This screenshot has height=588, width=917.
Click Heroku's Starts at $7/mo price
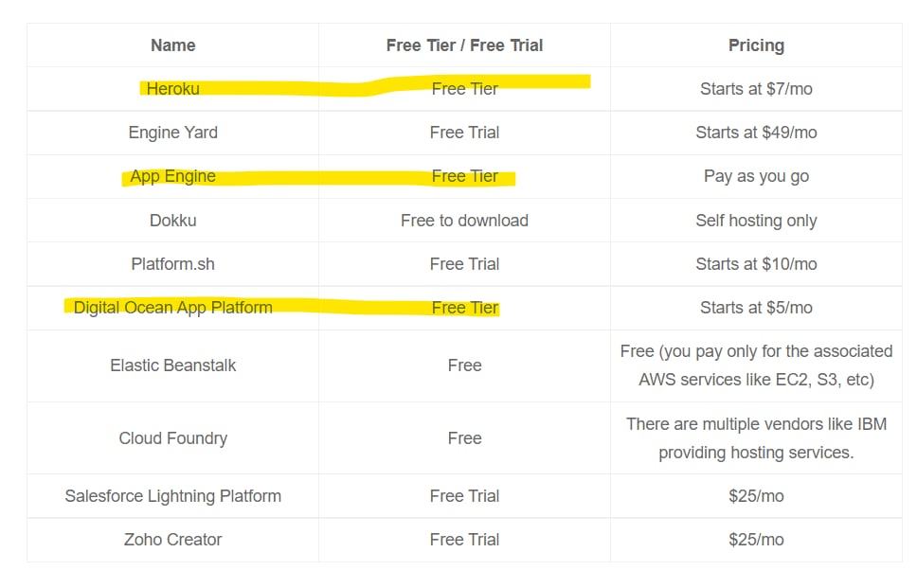tap(756, 89)
